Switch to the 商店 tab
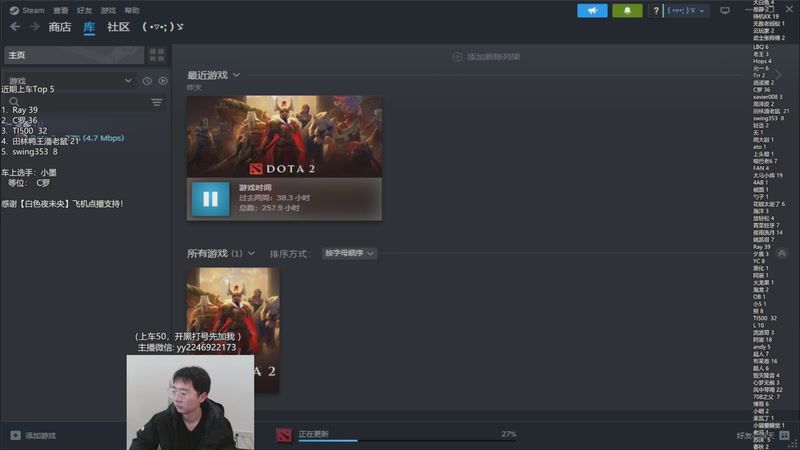 coord(60,27)
